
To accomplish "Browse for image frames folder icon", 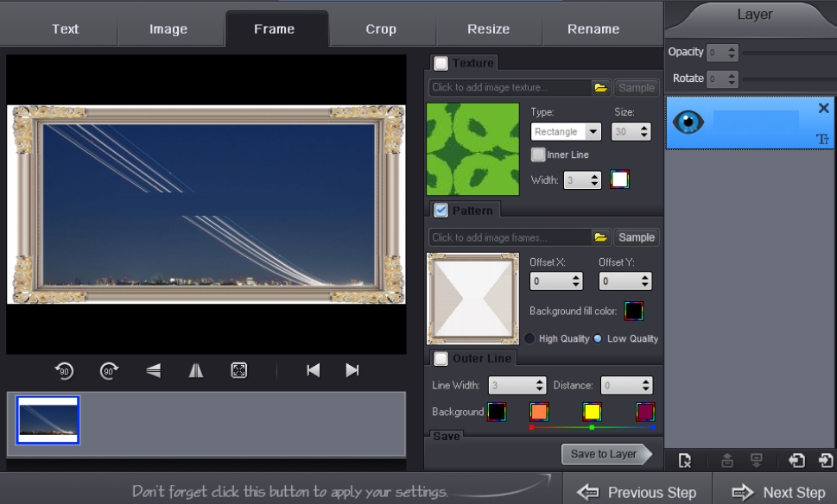I will 600,237.
